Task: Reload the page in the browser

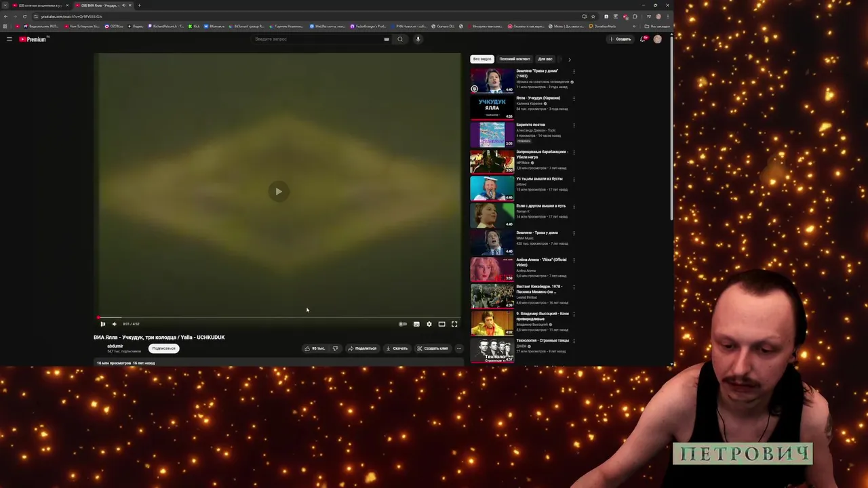Action: 25,16
